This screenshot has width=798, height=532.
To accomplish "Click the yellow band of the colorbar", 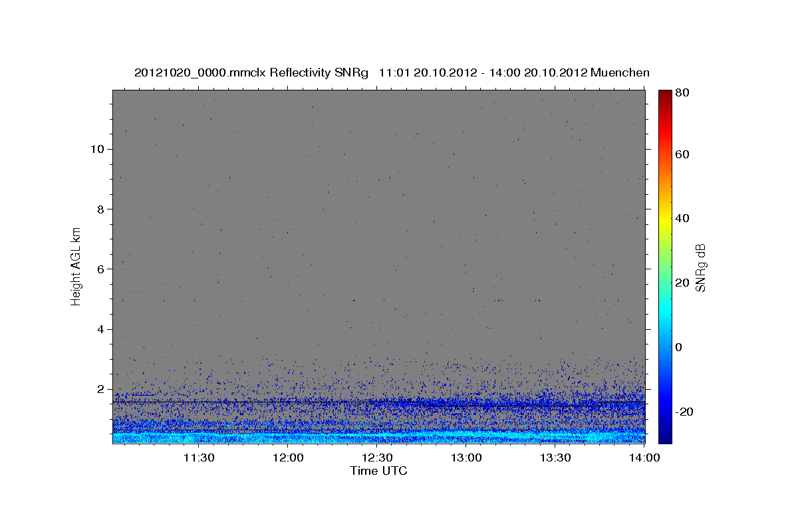I will (665, 219).
